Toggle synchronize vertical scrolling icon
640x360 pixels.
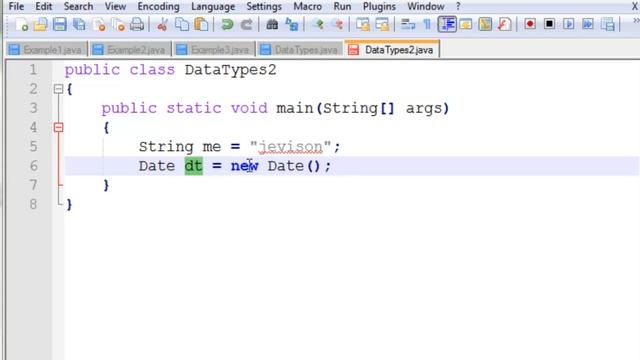point(362,25)
